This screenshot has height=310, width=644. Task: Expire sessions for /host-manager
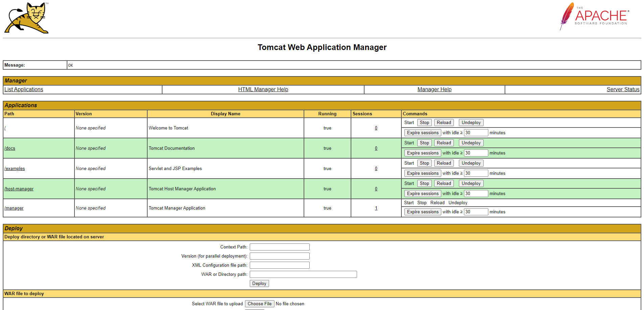coord(423,194)
